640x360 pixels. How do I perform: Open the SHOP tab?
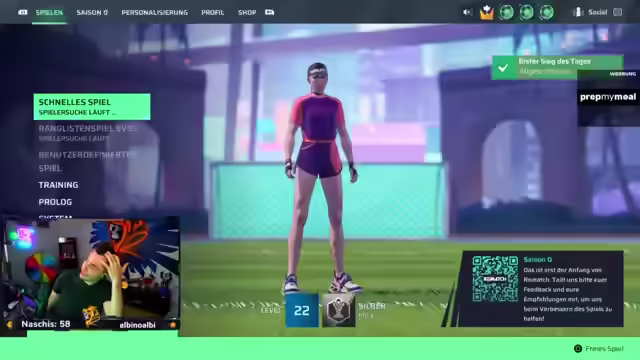(x=247, y=13)
